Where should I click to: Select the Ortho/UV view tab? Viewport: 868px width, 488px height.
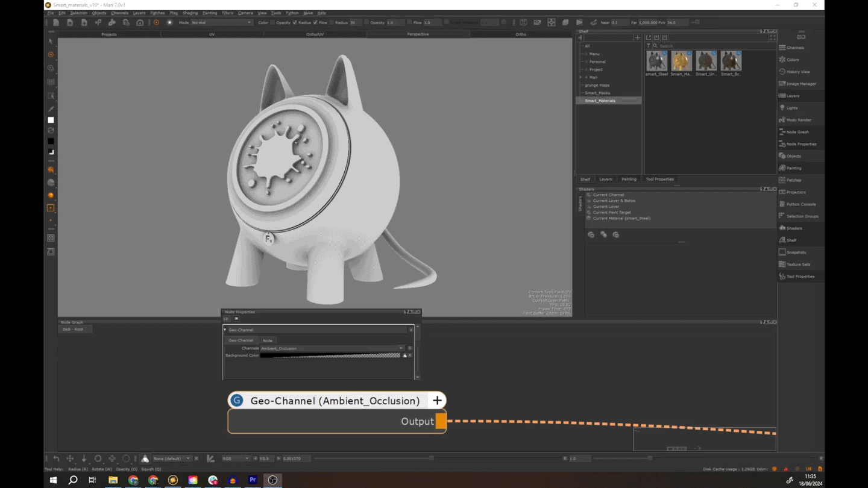pyautogui.click(x=315, y=34)
